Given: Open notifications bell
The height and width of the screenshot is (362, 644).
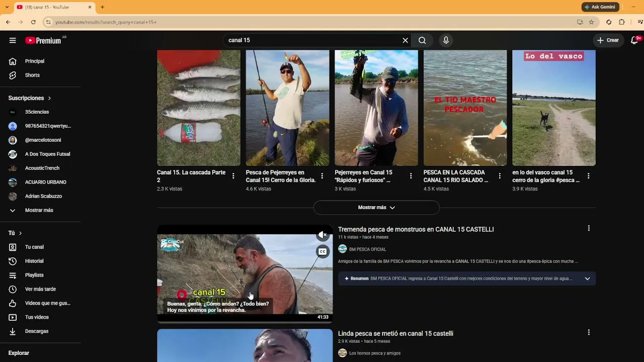Looking at the screenshot, I should click(x=634, y=40).
